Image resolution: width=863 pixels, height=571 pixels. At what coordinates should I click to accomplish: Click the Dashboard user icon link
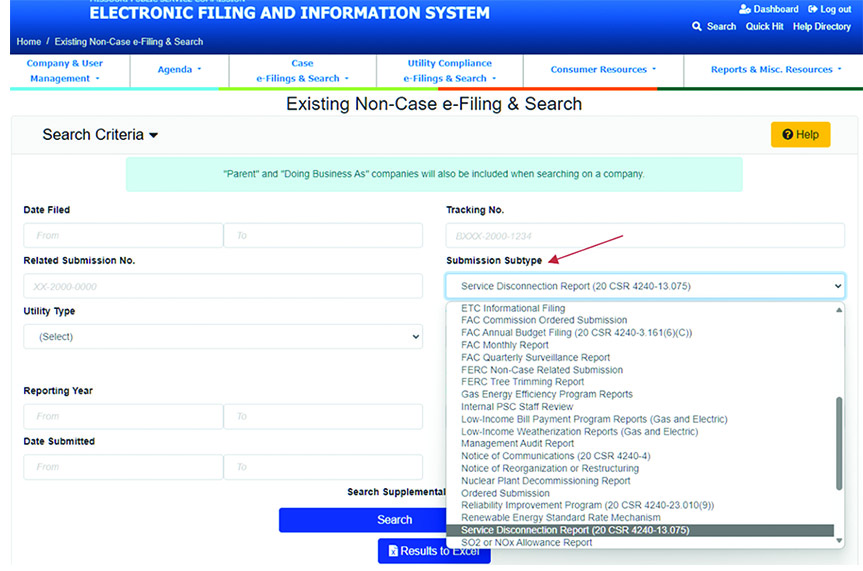click(768, 9)
